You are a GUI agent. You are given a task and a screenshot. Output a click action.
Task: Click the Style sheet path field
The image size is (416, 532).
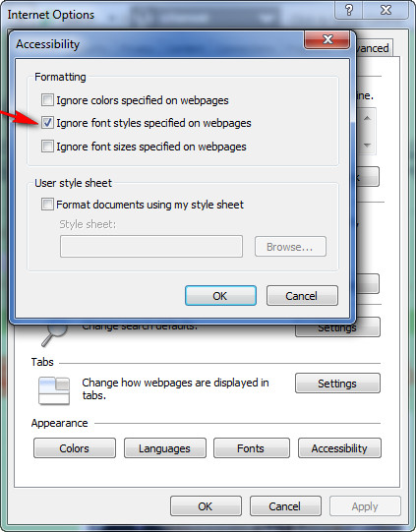click(151, 246)
